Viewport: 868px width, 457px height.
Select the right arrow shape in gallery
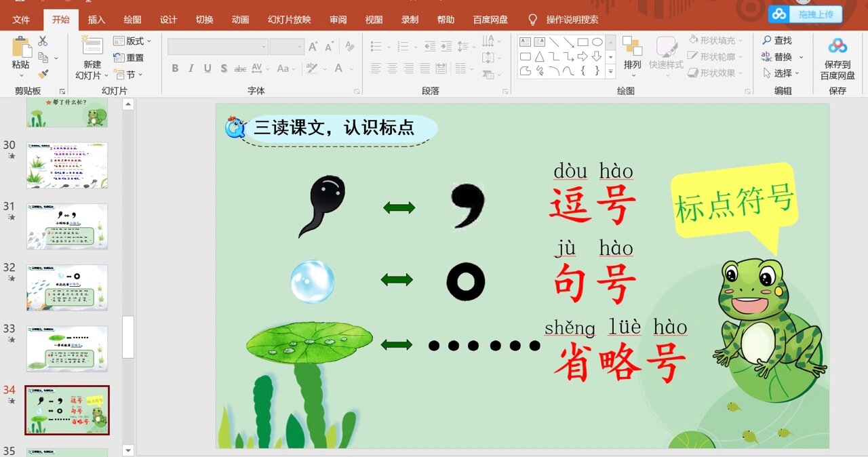583,56
